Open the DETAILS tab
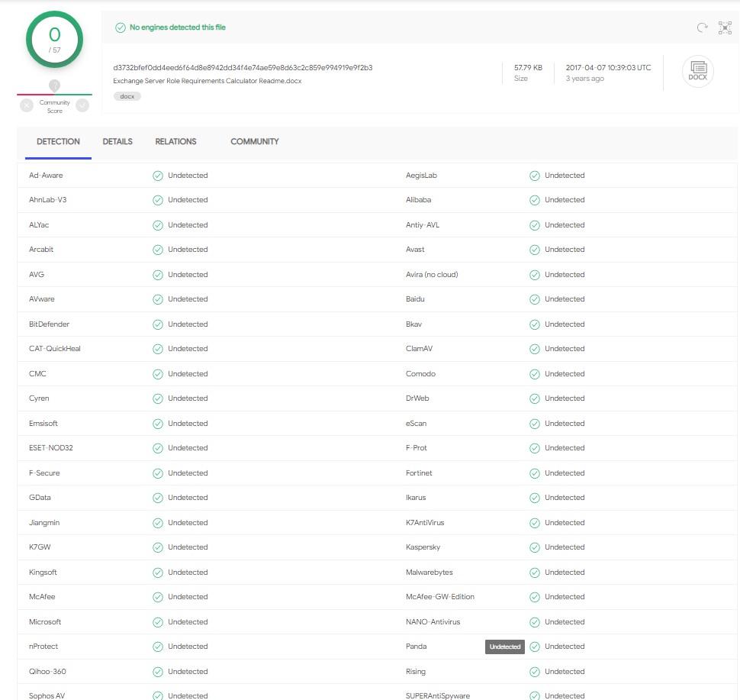This screenshot has width=740, height=700. pos(117,142)
